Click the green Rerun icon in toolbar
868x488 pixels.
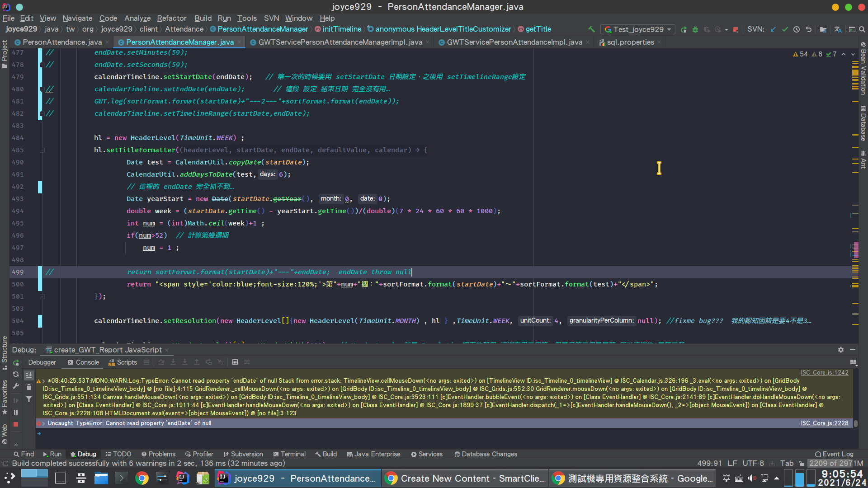(x=684, y=29)
